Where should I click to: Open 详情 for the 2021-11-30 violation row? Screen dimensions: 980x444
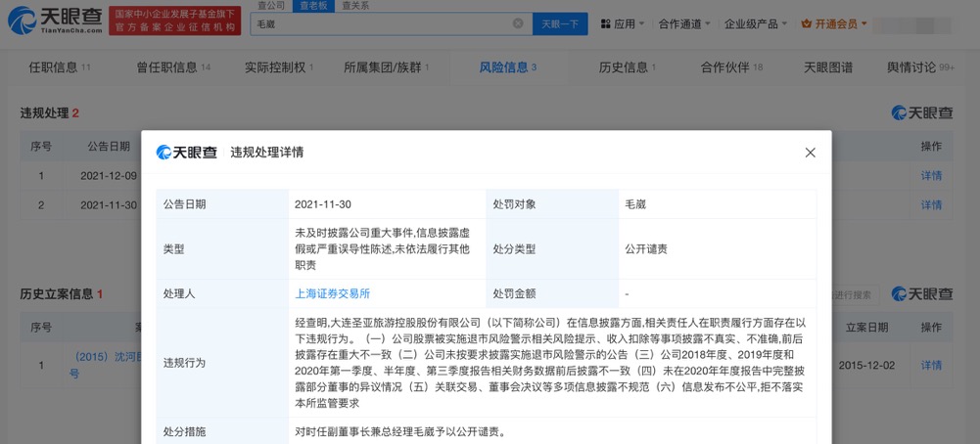[931, 204]
